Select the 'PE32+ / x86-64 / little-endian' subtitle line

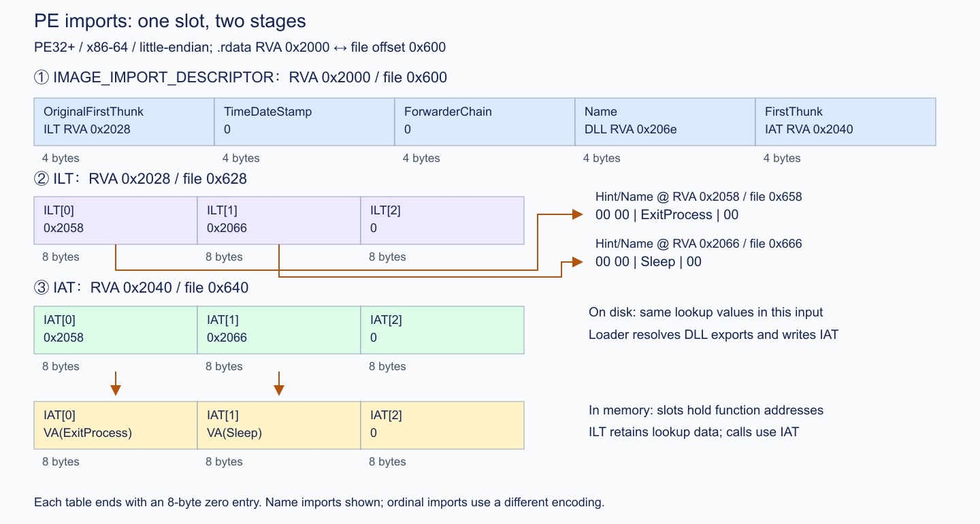240,47
